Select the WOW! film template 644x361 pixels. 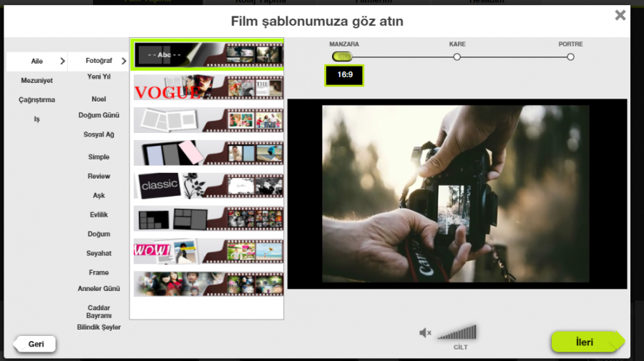click(x=208, y=251)
